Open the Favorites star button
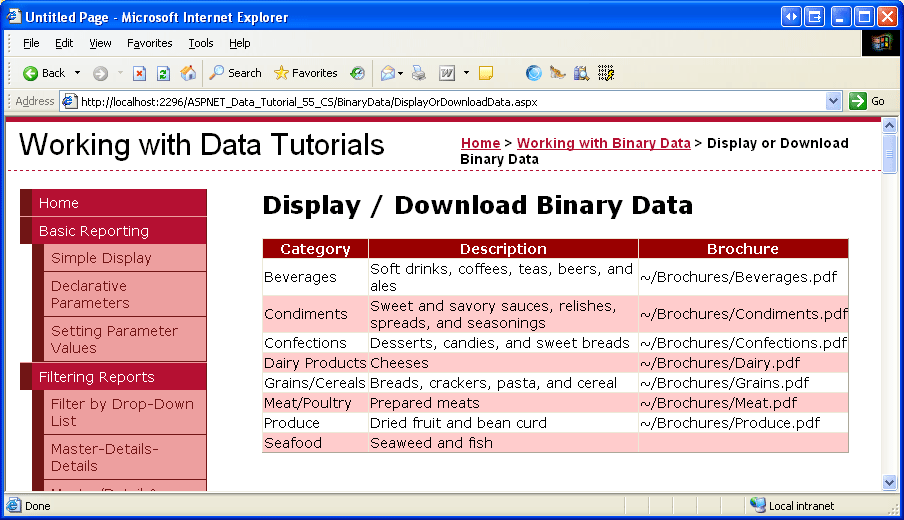The image size is (904, 520). pos(306,73)
